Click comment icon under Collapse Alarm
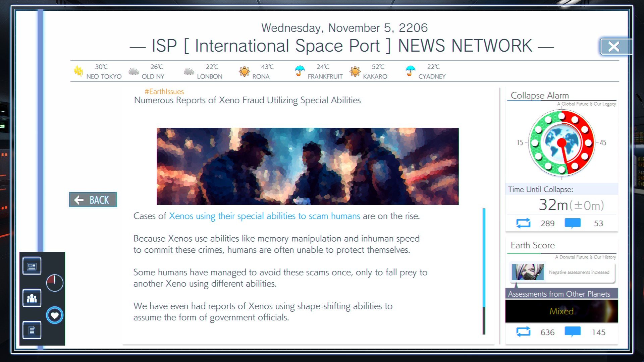 573,223
